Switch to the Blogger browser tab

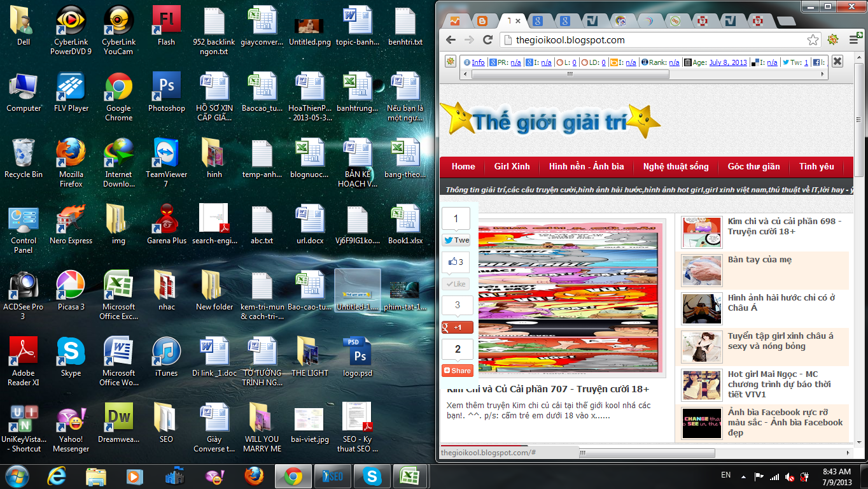pos(482,20)
